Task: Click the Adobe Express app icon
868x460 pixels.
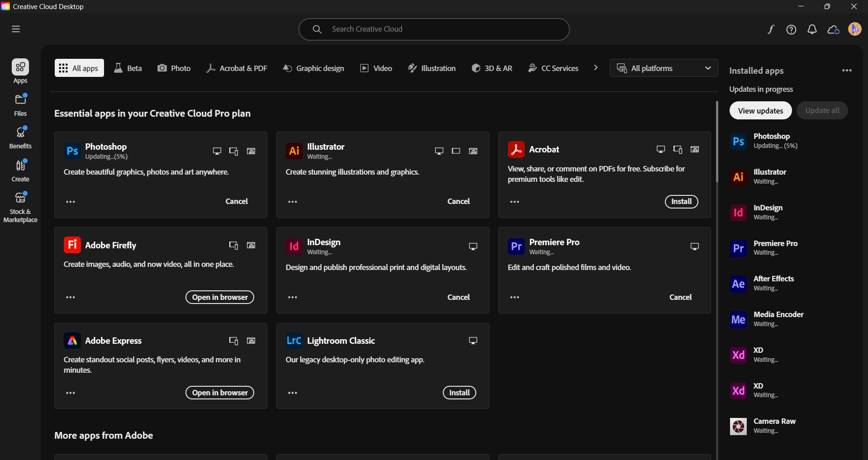Action: pos(72,341)
